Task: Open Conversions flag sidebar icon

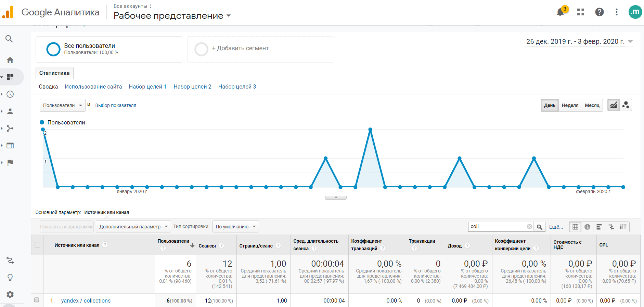Action: click(x=10, y=162)
